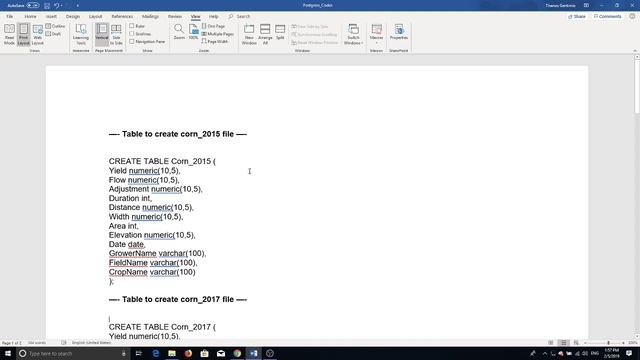This screenshot has height=360, width=640.
Task: Switch to Outline view
Action: (x=55, y=26)
